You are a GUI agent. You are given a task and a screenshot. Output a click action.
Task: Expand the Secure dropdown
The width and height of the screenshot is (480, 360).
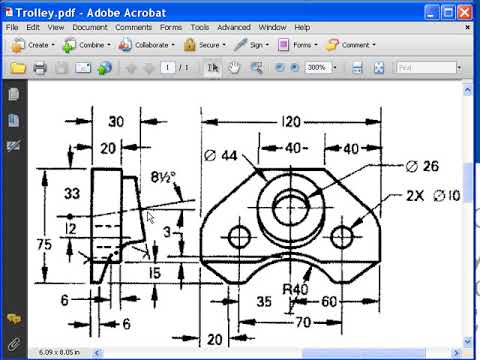tap(224, 45)
